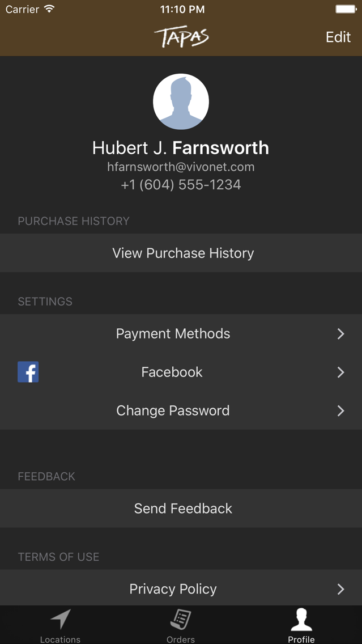The width and height of the screenshot is (362, 644).
Task: Tap the Profile silhouette tab icon
Action: click(301, 620)
